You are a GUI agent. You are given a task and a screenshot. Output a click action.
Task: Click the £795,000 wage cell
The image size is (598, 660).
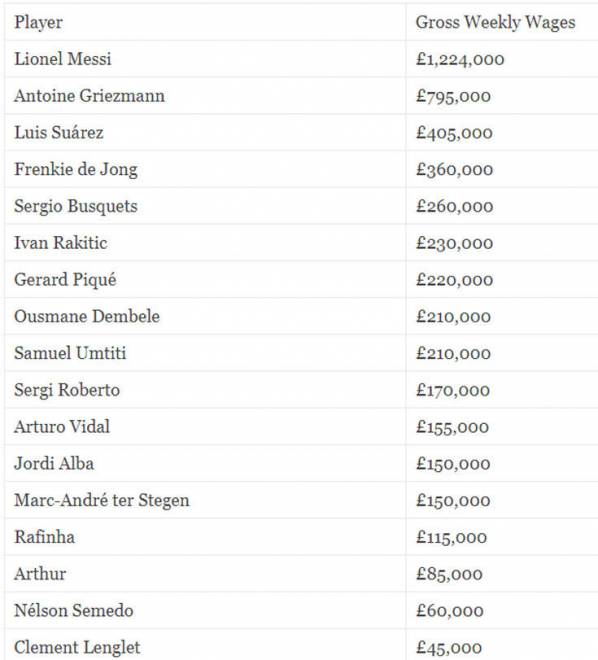(x=453, y=96)
